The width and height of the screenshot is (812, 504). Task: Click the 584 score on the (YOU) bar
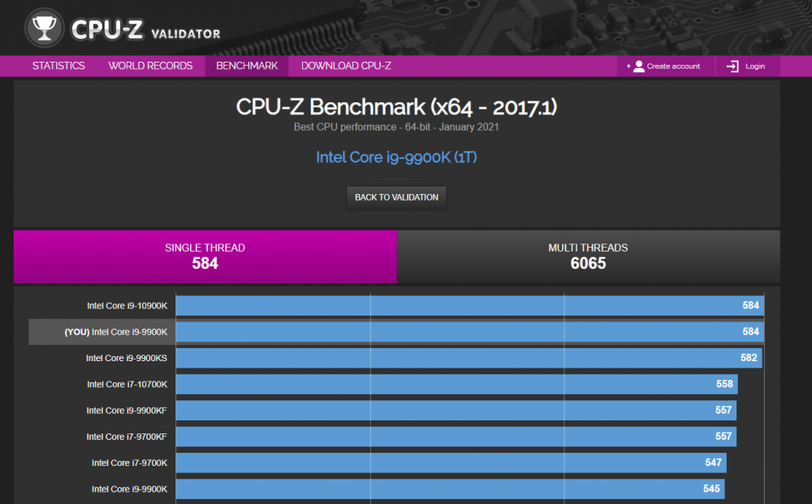751,331
